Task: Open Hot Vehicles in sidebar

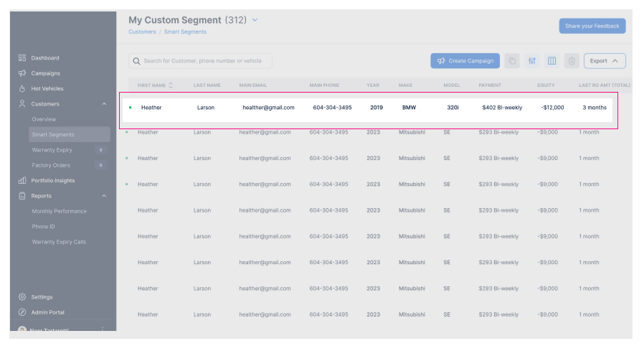Action: [47, 89]
